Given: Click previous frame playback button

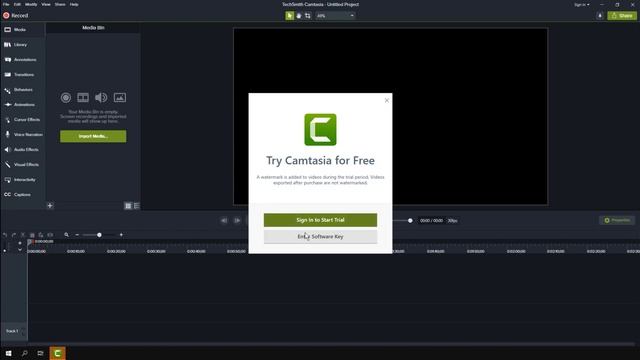Looking at the screenshot, I should click(x=224, y=220).
